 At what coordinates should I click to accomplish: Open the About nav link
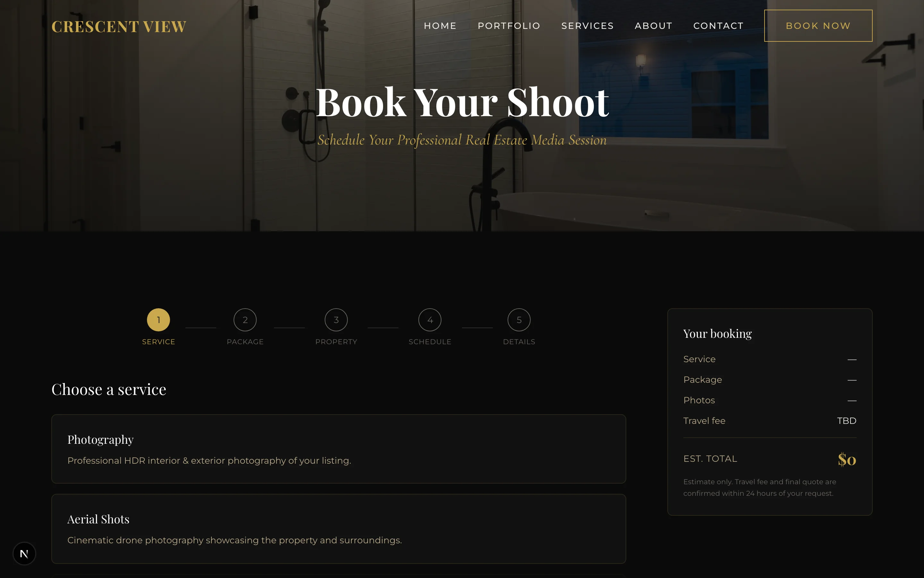click(653, 26)
